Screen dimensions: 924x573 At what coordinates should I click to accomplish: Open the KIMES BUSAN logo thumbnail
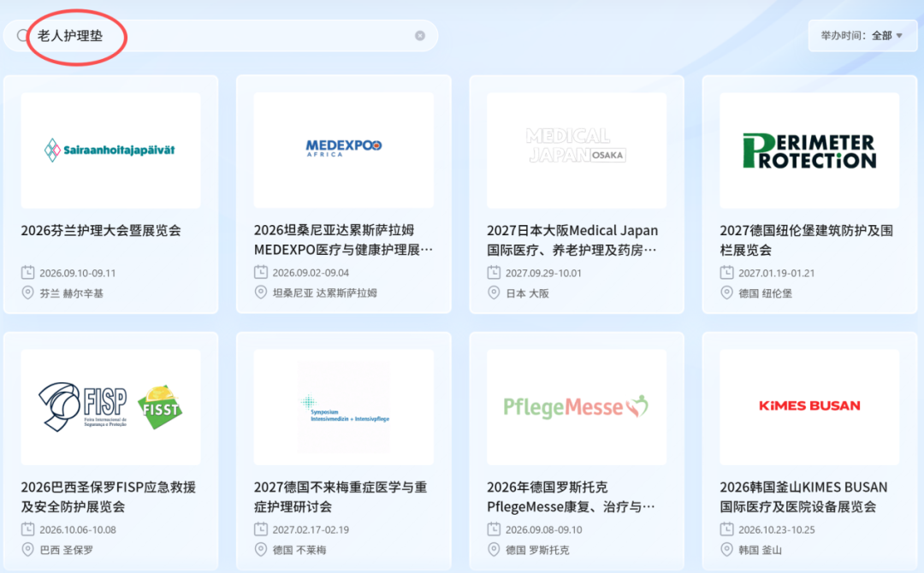click(809, 407)
